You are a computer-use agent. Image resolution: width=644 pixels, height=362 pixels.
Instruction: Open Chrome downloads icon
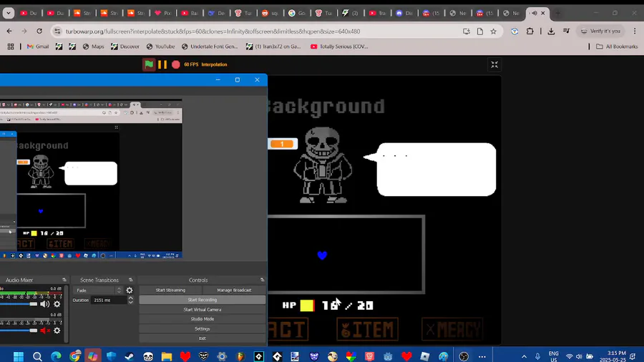551,31
